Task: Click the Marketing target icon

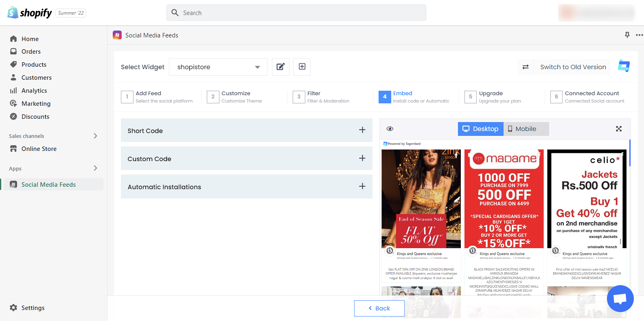Action: point(13,103)
